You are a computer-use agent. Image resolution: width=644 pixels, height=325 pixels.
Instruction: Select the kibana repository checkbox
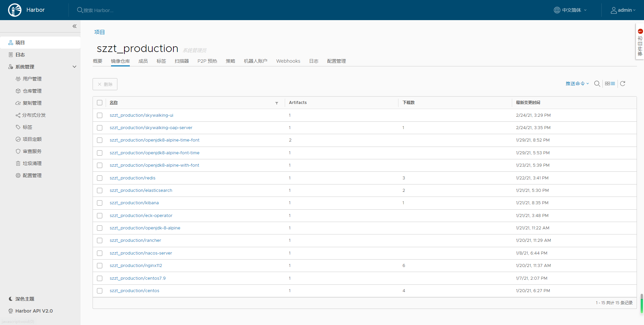[100, 203]
